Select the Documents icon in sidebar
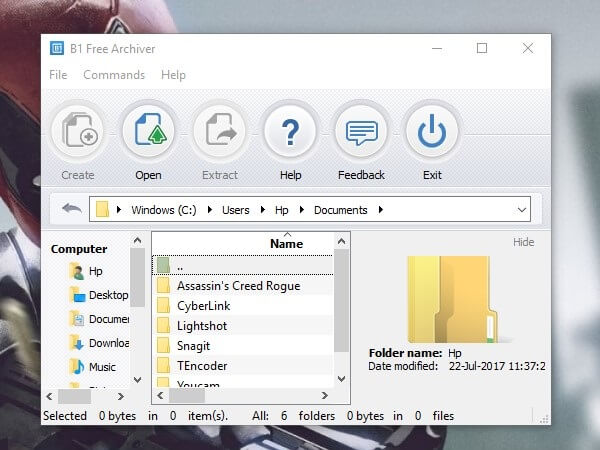600x450 pixels. [x=77, y=319]
